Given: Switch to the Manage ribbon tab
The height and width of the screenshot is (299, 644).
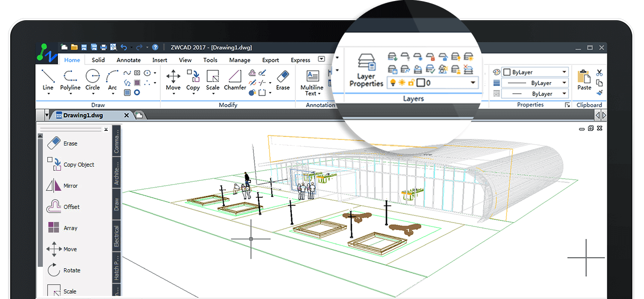Looking at the screenshot, I should (x=240, y=60).
